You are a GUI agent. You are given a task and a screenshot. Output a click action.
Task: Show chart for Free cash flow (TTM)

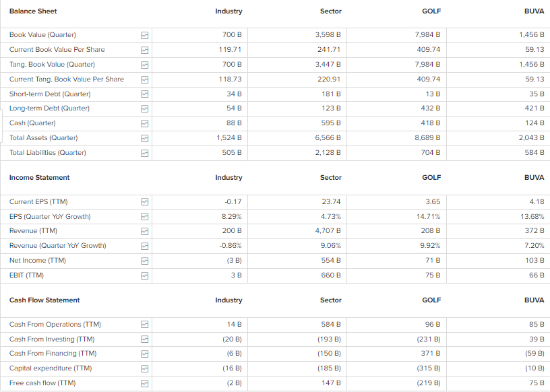coord(144,383)
